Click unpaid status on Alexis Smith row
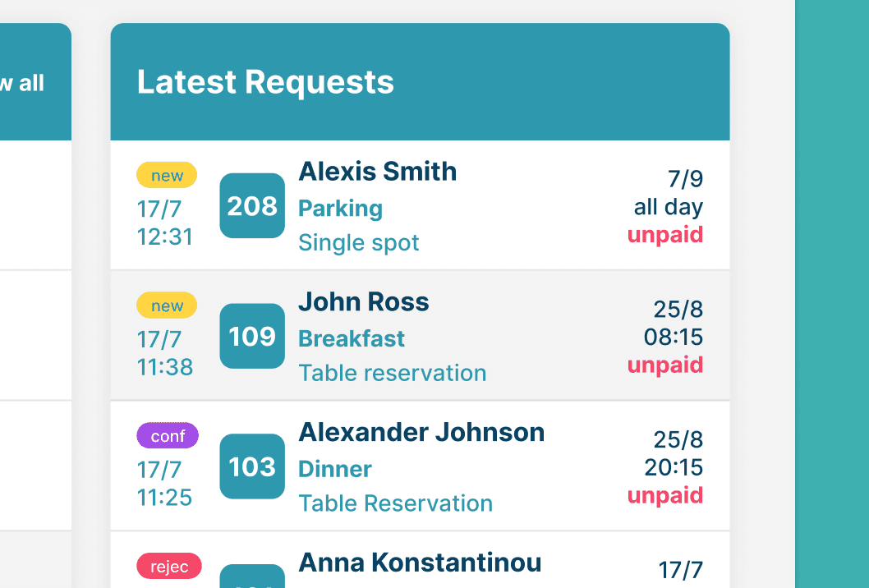Viewport: 869px width, 588px height. [x=665, y=235]
